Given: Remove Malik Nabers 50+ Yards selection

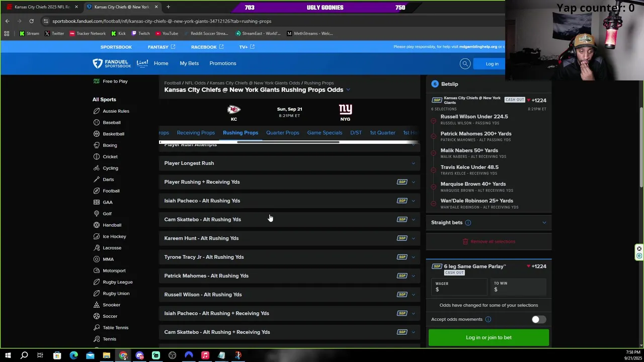Looking at the screenshot, I should click(x=434, y=153).
